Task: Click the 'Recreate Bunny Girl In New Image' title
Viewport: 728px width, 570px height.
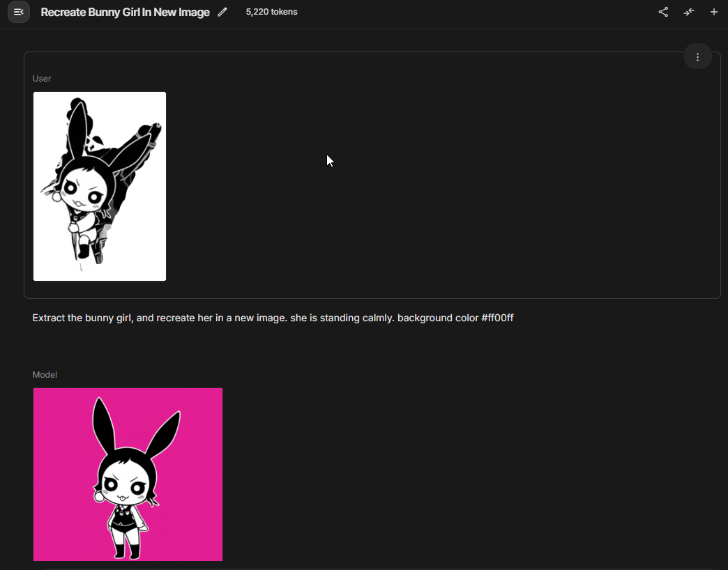Action: 126,12
